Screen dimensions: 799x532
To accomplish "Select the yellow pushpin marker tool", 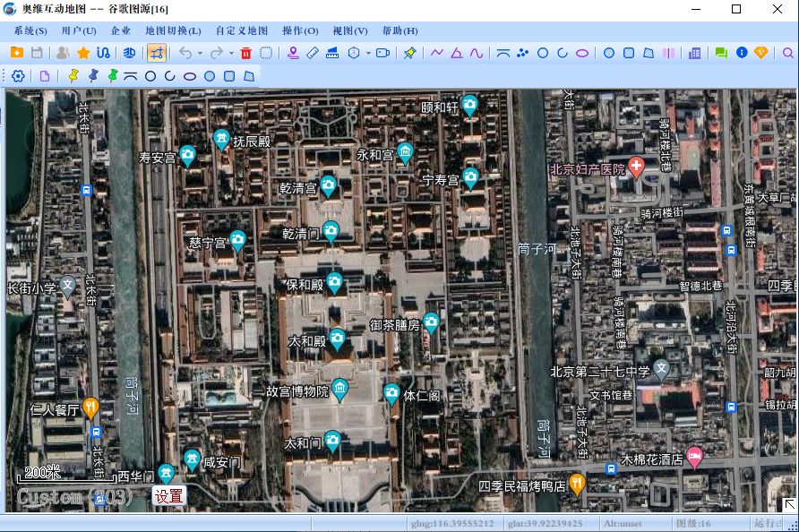I will coord(409,53).
